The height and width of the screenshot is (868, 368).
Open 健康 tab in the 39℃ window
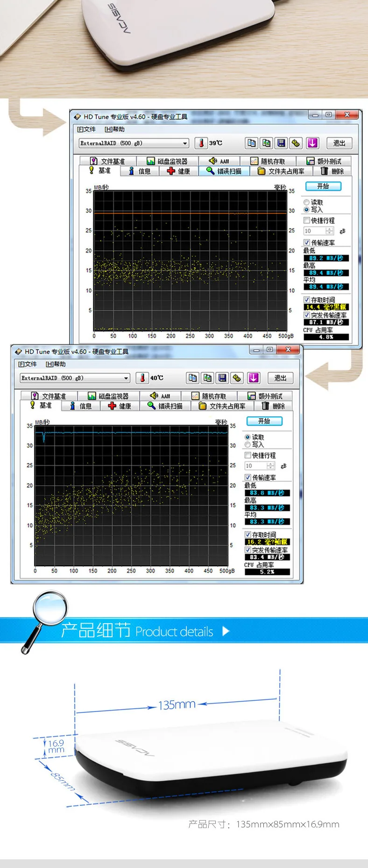pyautogui.click(x=179, y=171)
